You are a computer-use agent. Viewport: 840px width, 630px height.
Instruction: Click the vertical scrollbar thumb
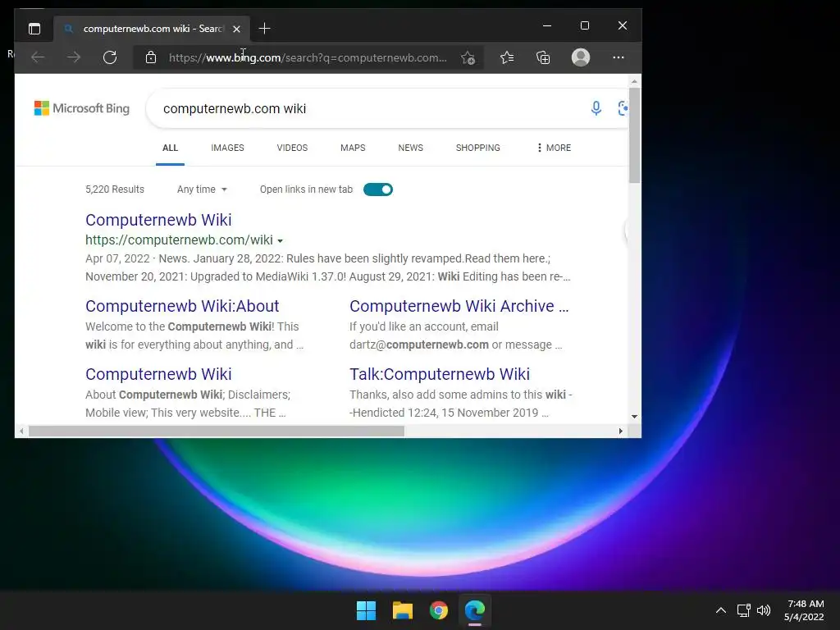pyautogui.click(x=634, y=135)
